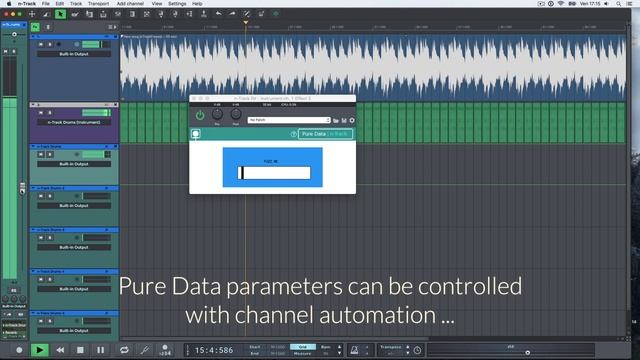Screen dimensions: 640x360
Task: Open plugin settings gear icon
Action: (352, 120)
